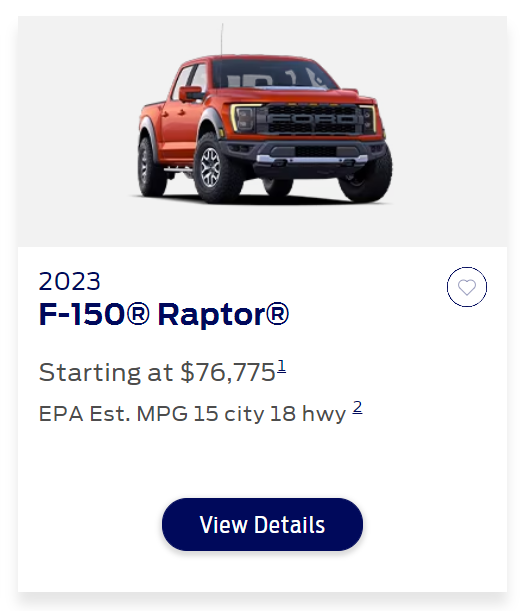
Task: Click the EPA Est. MPG 15 city 18 hwy text
Action: point(192,413)
